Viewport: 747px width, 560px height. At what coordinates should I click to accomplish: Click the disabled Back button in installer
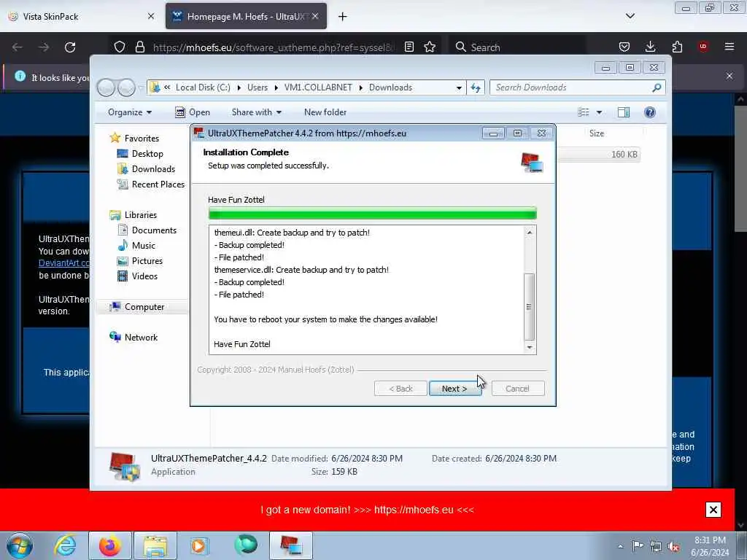click(400, 389)
